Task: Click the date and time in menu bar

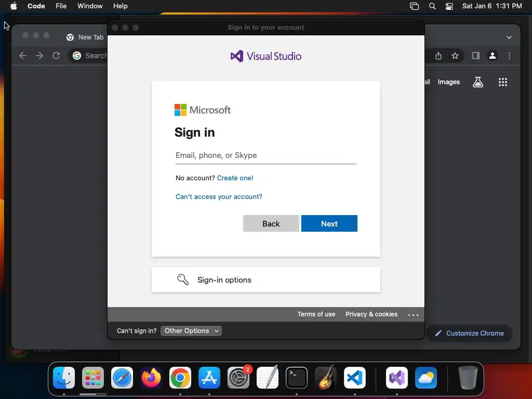Action: pos(492,6)
